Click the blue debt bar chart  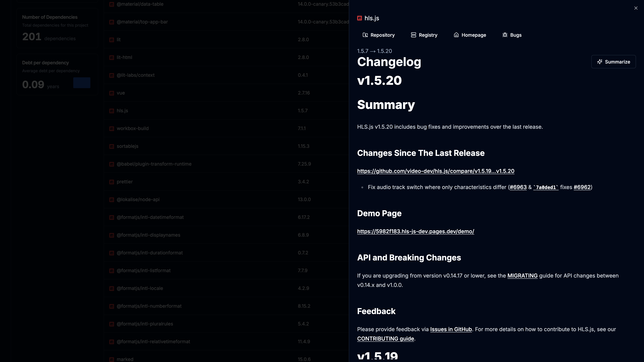click(x=82, y=83)
